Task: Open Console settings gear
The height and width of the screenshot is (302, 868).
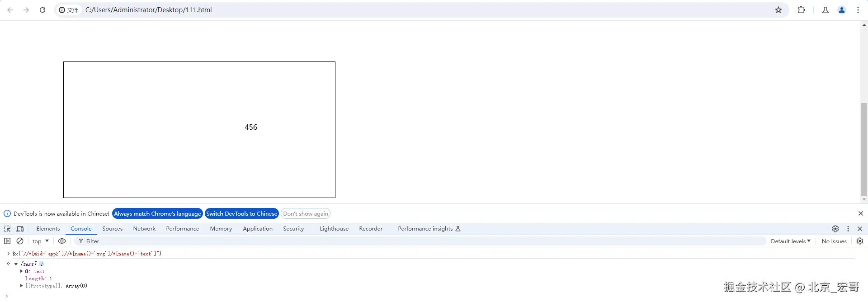Action: coord(860,241)
